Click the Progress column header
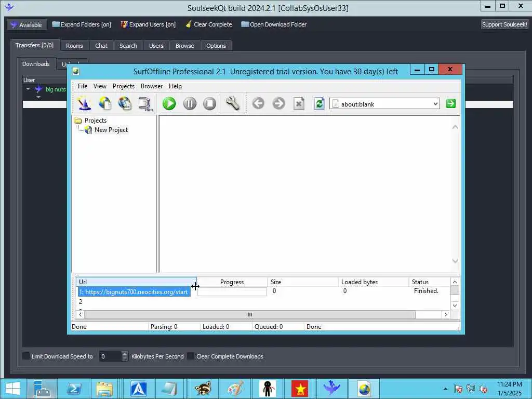This screenshot has width=532, height=399. [232, 282]
